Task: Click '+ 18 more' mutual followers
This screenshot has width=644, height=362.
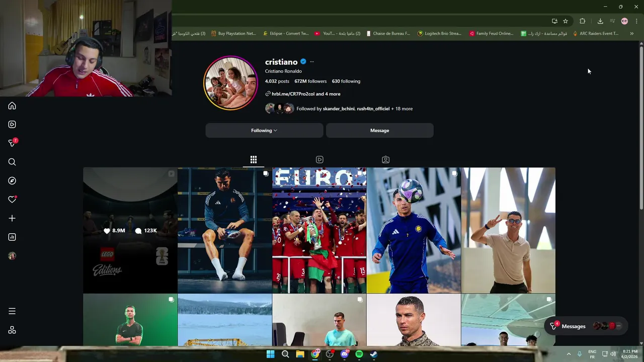Action: tap(402, 109)
